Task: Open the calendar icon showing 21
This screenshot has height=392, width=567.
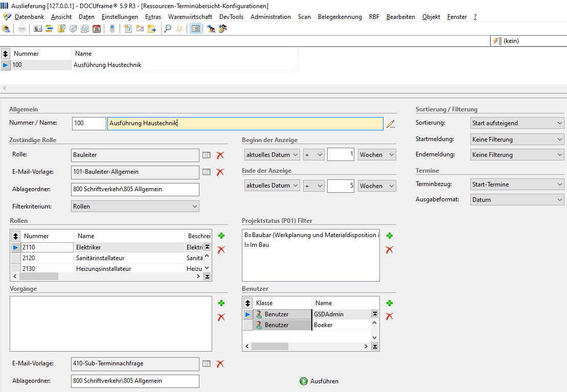Action: (97, 29)
